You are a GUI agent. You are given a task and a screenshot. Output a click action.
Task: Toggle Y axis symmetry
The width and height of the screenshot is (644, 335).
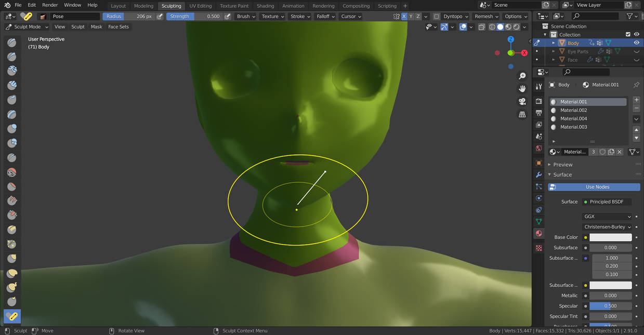pyautogui.click(x=411, y=16)
